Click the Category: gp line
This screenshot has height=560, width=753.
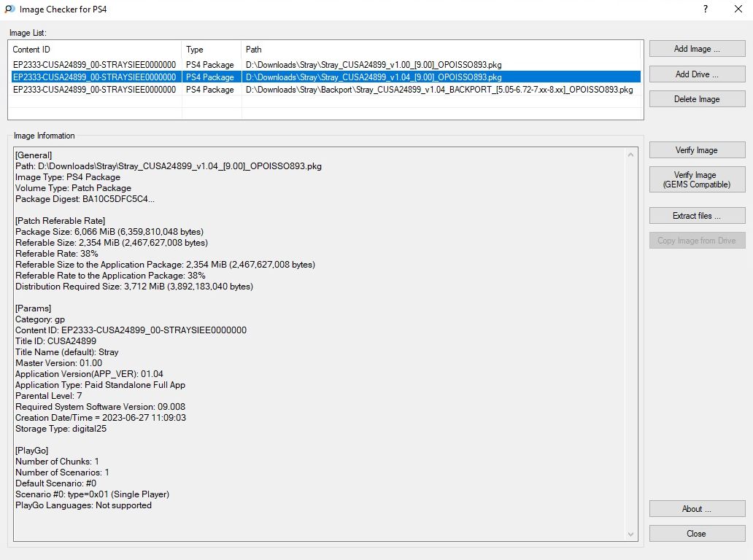40,319
